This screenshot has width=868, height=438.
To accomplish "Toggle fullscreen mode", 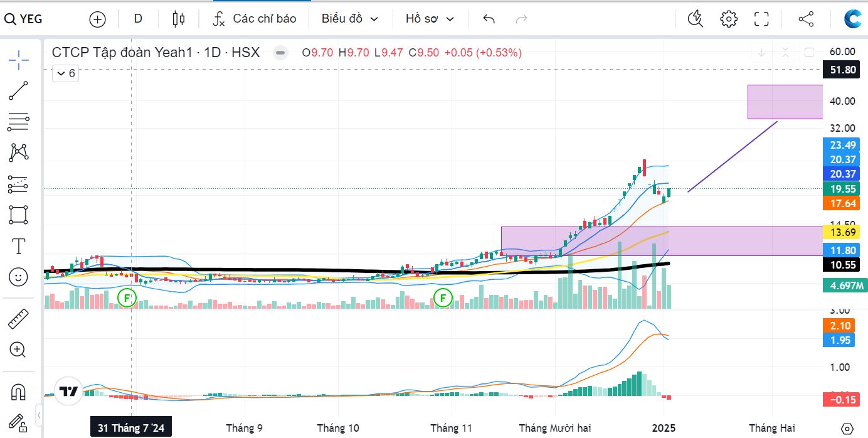I will [761, 19].
